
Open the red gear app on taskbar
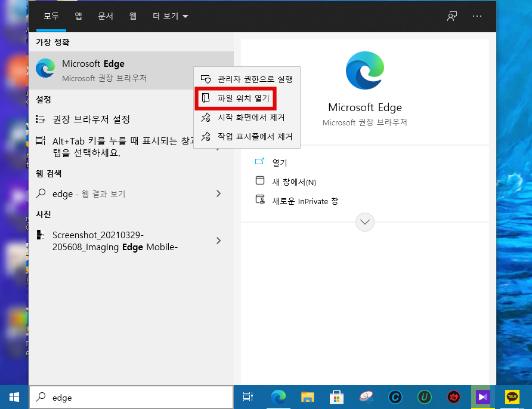pyautogui.click(x=454, y=397)
